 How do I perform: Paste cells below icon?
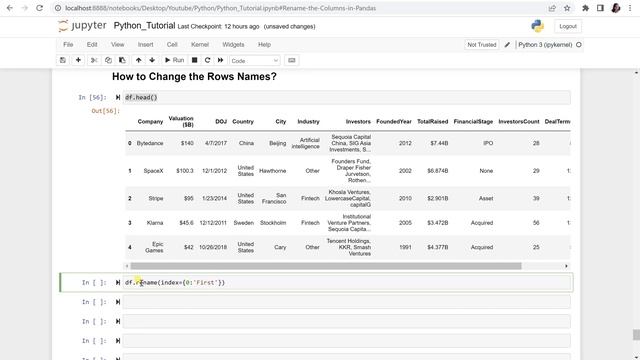[x=122, y=60]
